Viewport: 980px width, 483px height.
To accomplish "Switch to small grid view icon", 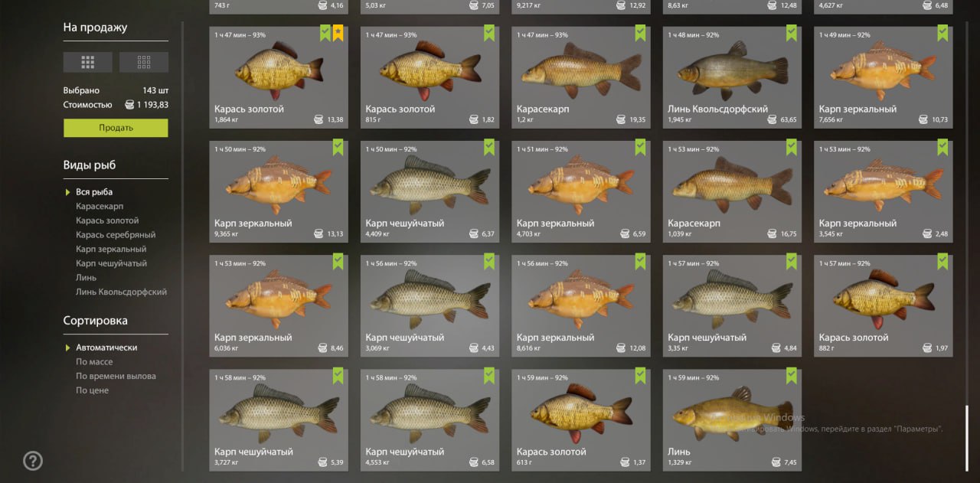I will [x=144, y=62].
